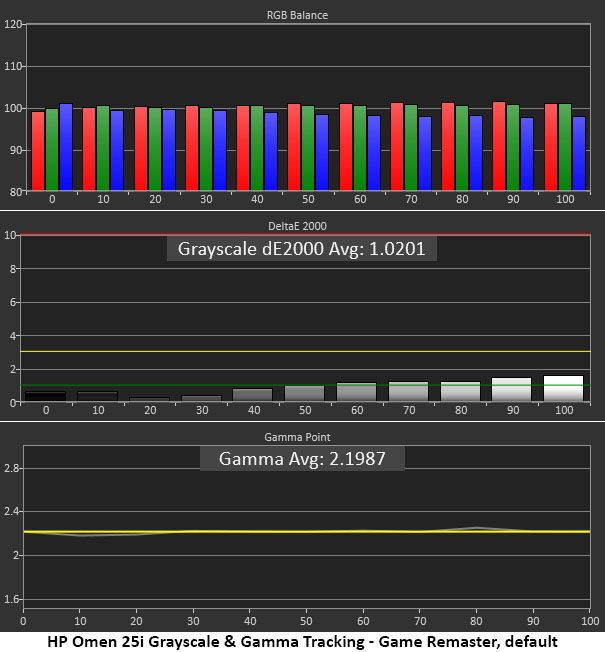Click the blue bar at 40 in RGB Balance

point(271,152)
